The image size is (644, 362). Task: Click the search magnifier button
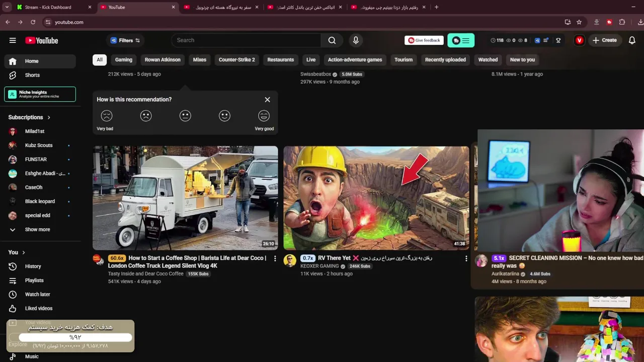tap(332, 40)
